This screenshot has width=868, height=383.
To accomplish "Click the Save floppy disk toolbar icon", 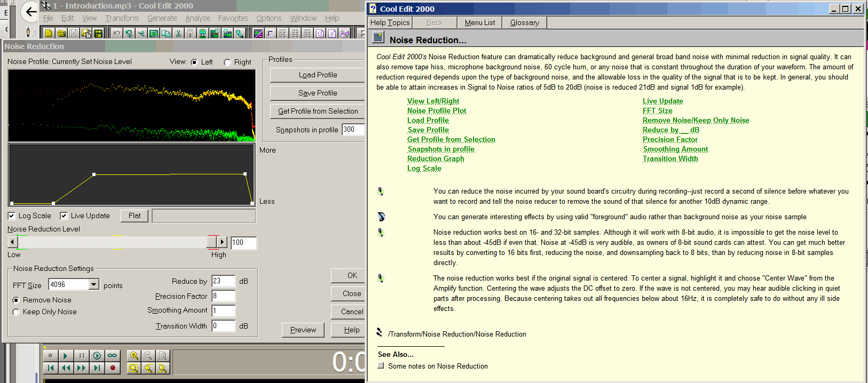I will tap(73, 33).
